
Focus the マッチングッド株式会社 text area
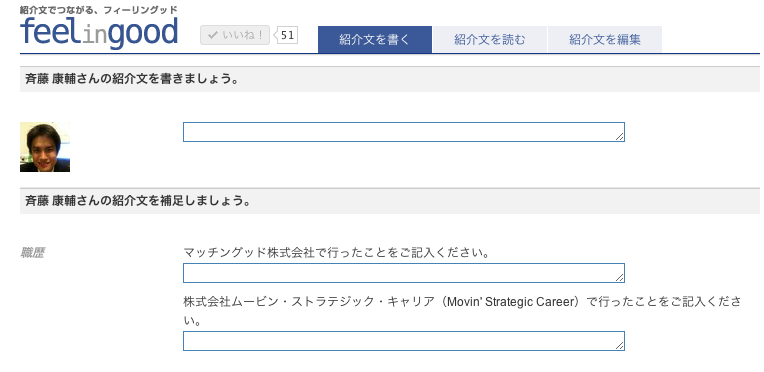click(403, 273)
